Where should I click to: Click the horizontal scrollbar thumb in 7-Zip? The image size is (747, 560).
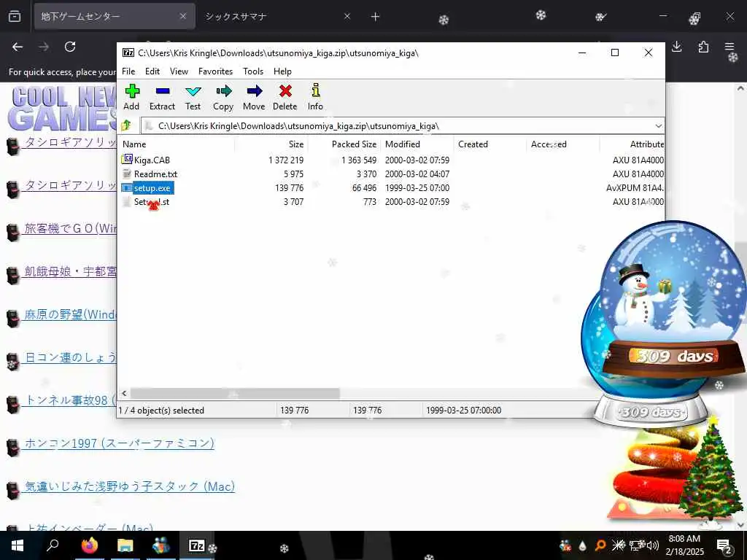pos(235,393)
